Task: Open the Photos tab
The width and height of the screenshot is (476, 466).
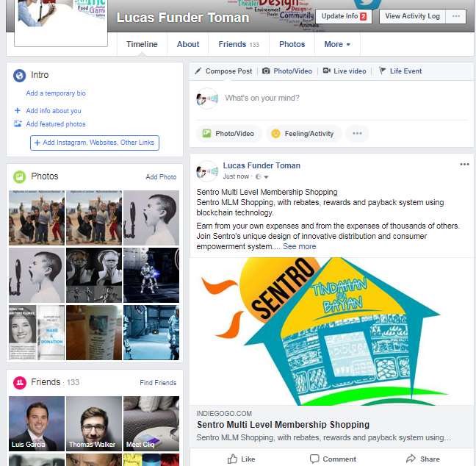Action: [292, 44]
